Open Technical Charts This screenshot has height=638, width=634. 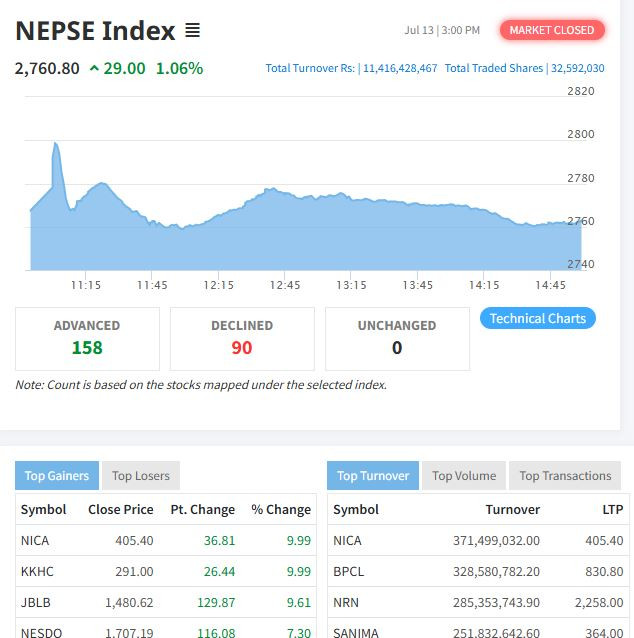537,318
